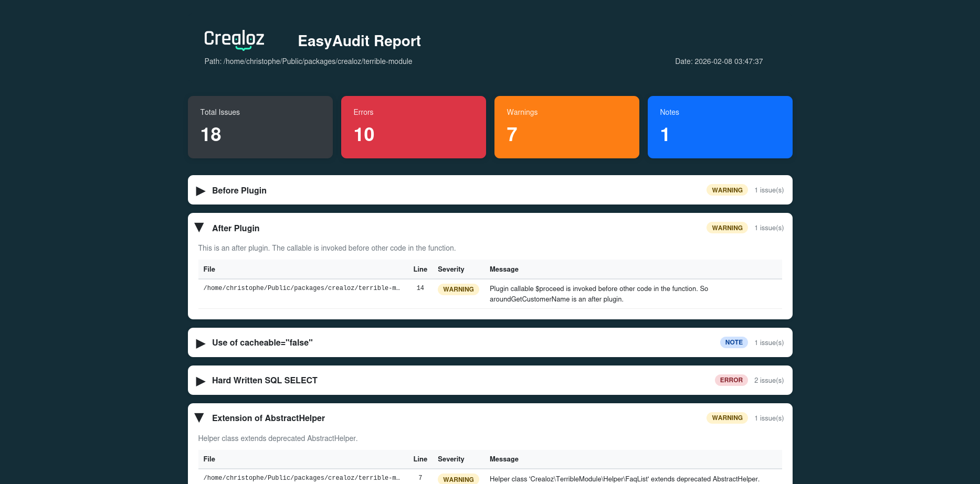Select the EasyAudit Report title
980x484 pixels.
359,41
